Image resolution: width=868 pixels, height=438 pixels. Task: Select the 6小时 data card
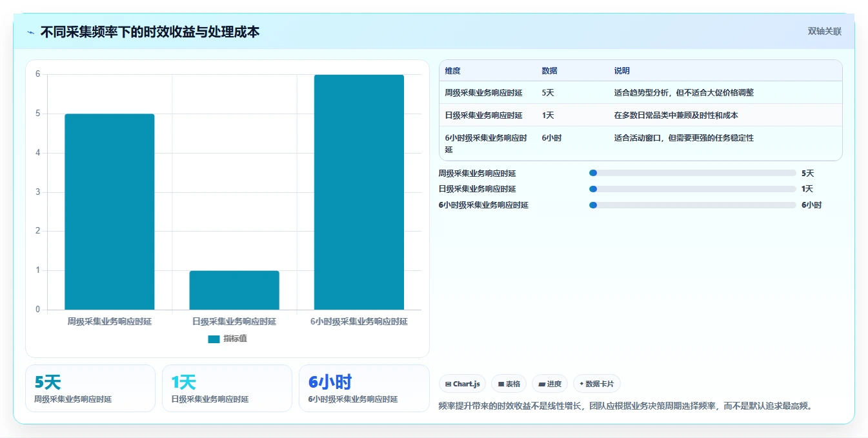click(x=364, y=388)
